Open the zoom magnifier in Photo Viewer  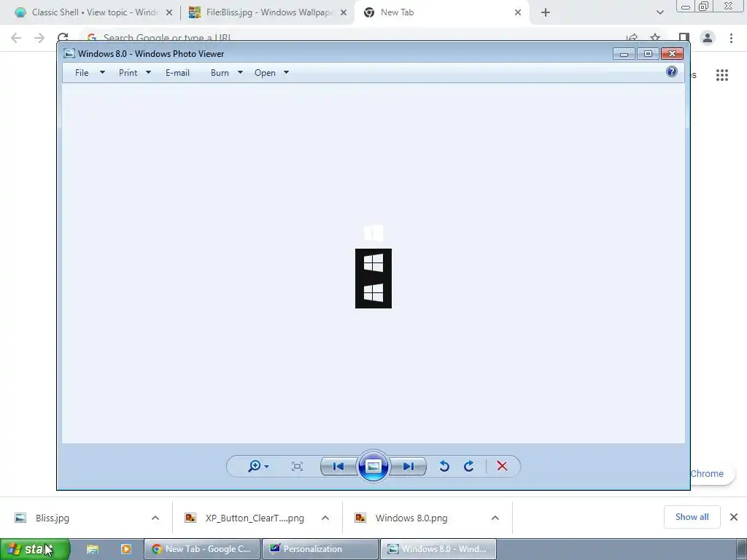pos(255,466)
